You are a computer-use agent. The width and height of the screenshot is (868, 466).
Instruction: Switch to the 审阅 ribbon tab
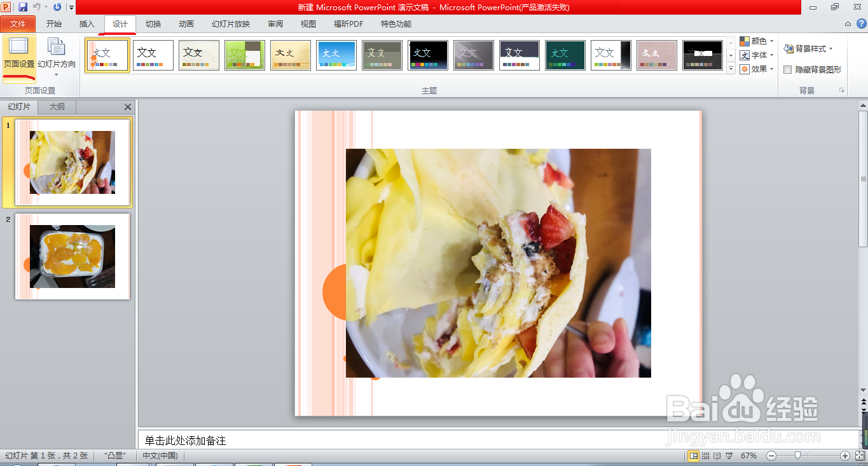pyautogui.click(x=275, y=24)
